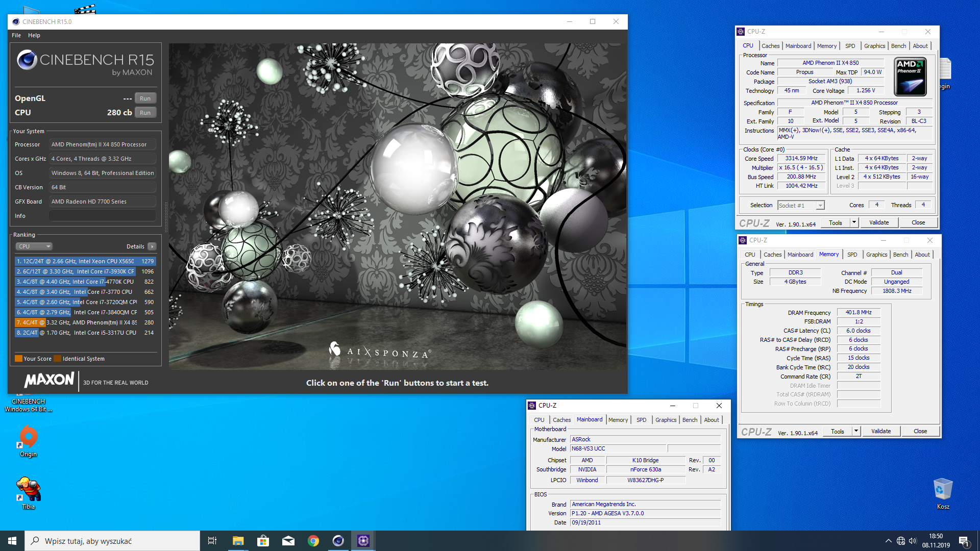Viewport: 980px width, 551px height.
Task: Open File Explorer from taskbar
Action: 238,541
